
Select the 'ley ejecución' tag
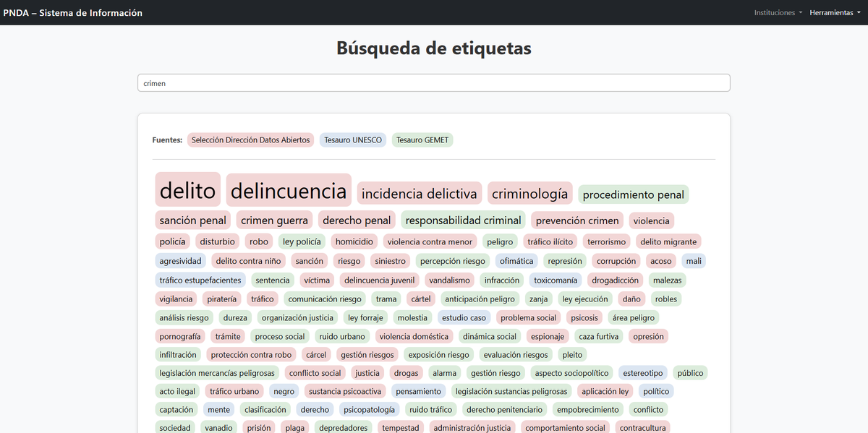coord(585,299)
